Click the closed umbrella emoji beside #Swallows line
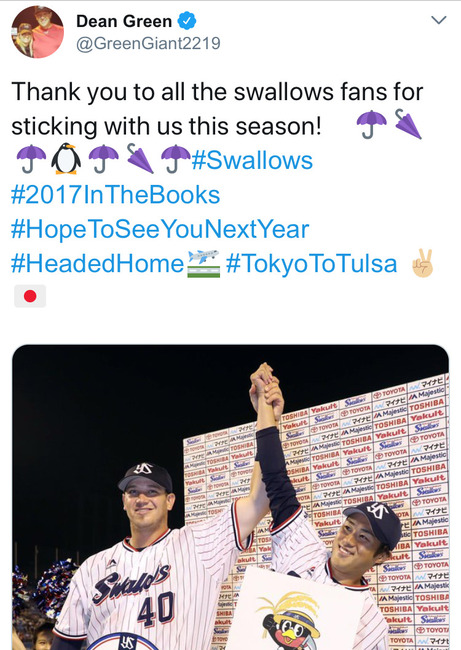The height and width of the screenshot is (650, 461). point(140,158)
